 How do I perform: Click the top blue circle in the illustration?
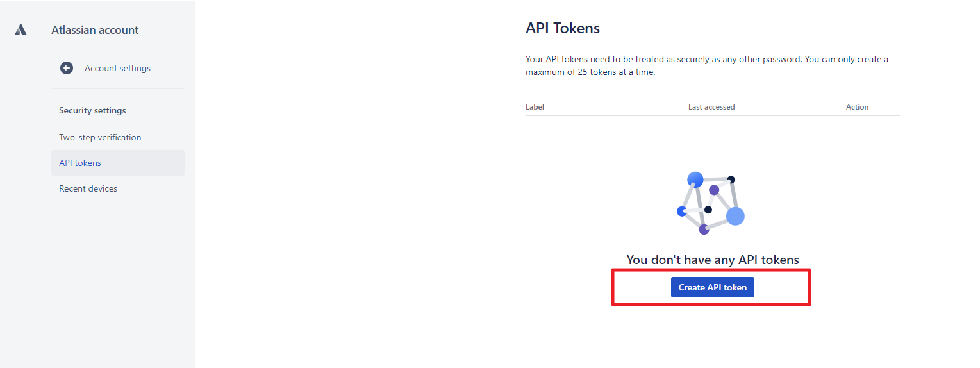[695, 180]
